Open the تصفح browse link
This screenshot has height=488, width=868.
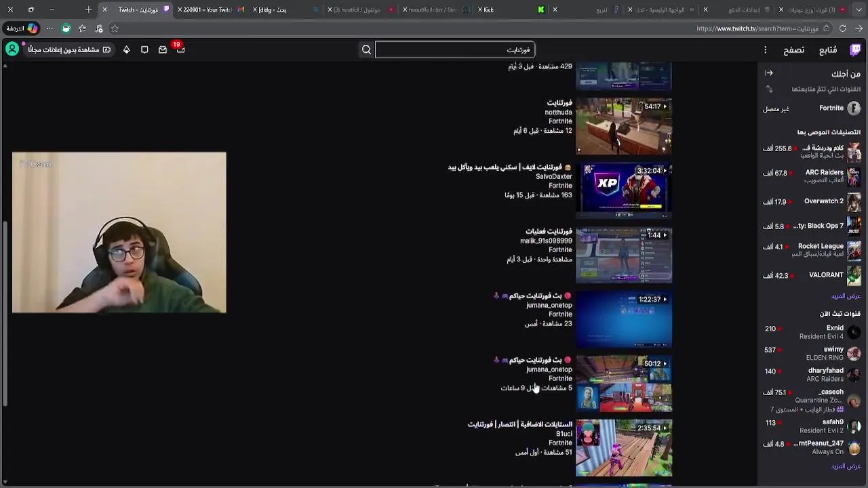794,50
